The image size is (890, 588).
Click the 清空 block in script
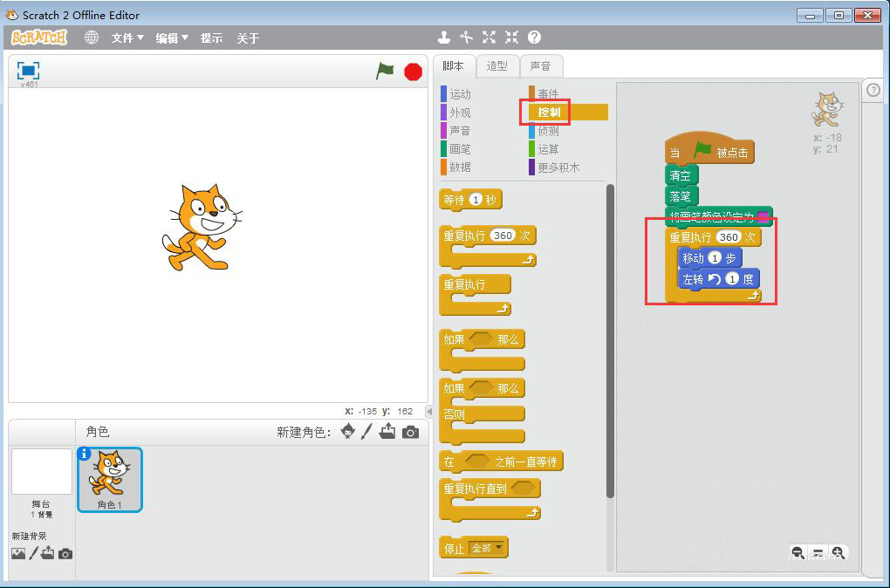(x=681, y=175)
